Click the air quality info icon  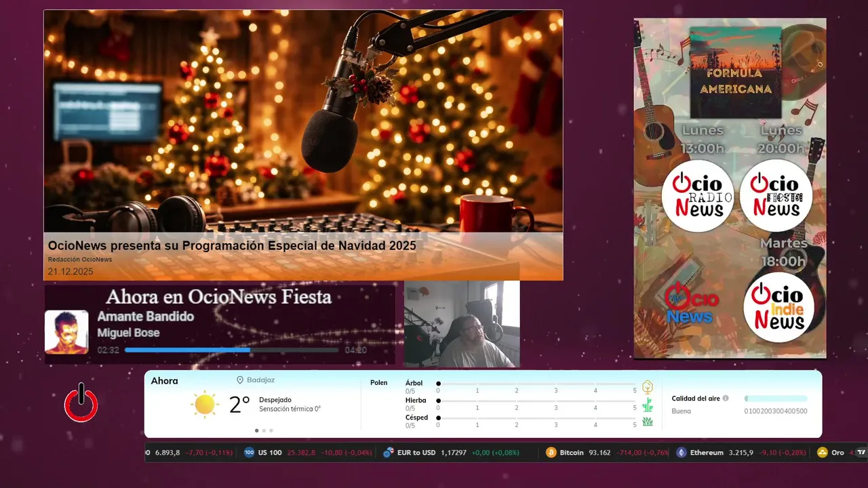(x=726, y=399)
